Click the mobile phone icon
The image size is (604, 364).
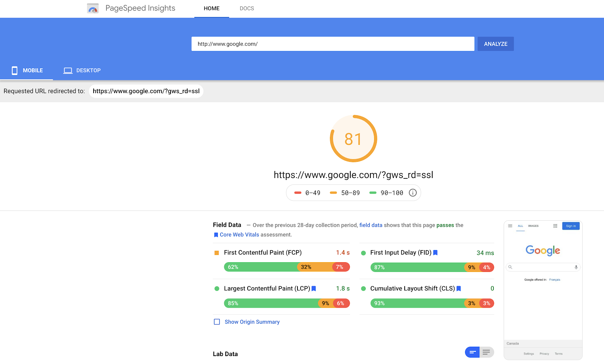[x=15, y=71]
